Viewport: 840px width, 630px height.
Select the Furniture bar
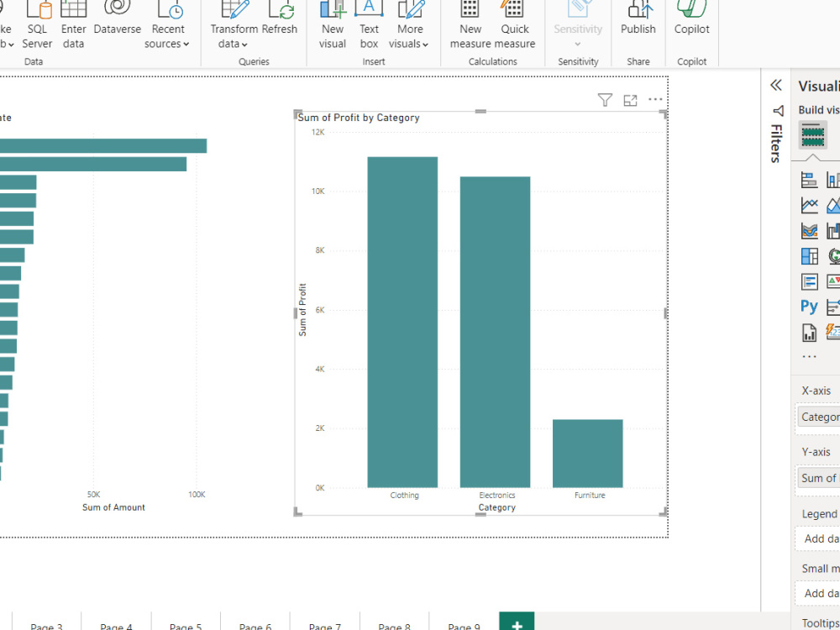(x=588, y=454)
